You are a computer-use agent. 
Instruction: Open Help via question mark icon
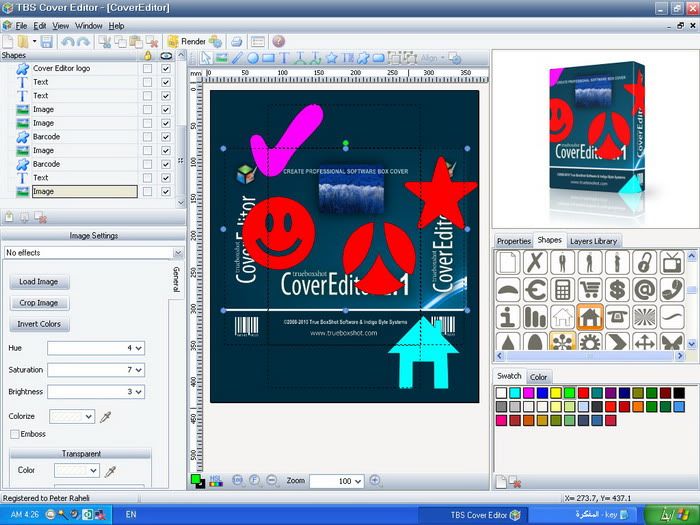point(278,41)
